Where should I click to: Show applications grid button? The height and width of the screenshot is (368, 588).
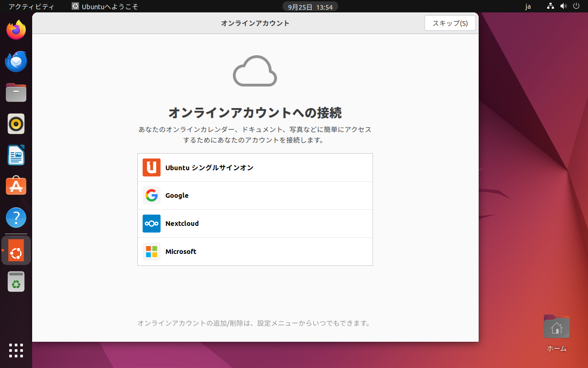[x=16, y=350]
